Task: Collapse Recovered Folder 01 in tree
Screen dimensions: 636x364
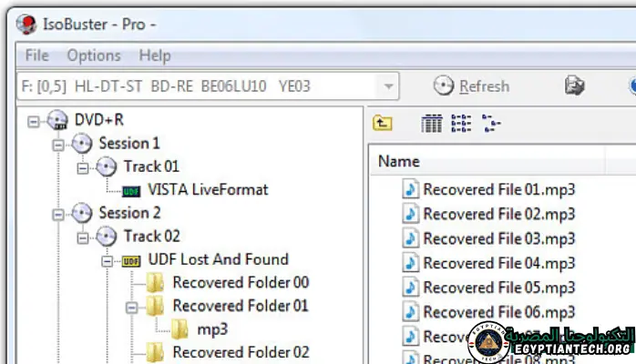Action: pos(132,307)
